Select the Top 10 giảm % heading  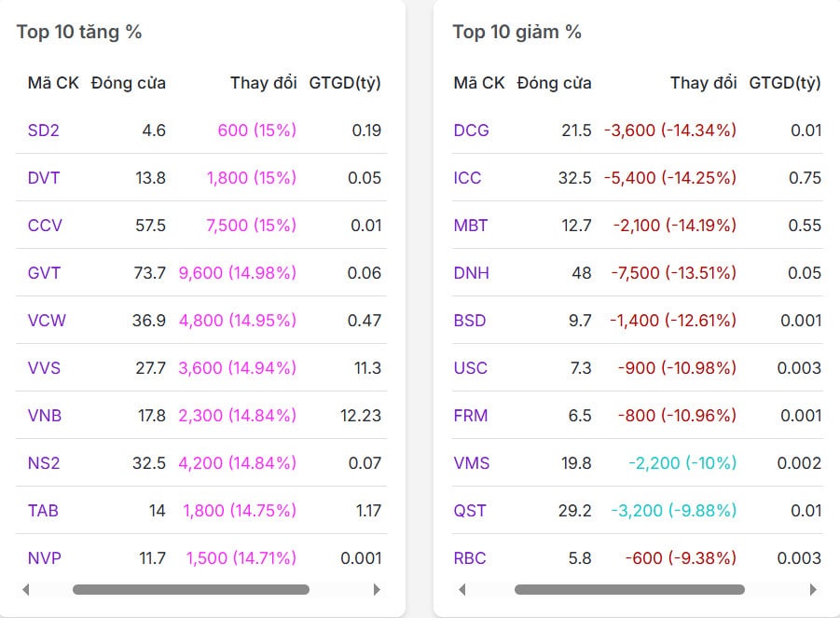(516, 31)
